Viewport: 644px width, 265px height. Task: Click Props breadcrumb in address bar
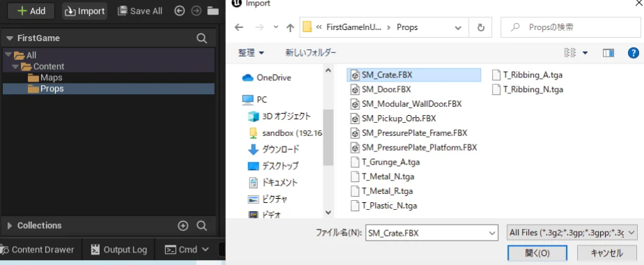407,27
